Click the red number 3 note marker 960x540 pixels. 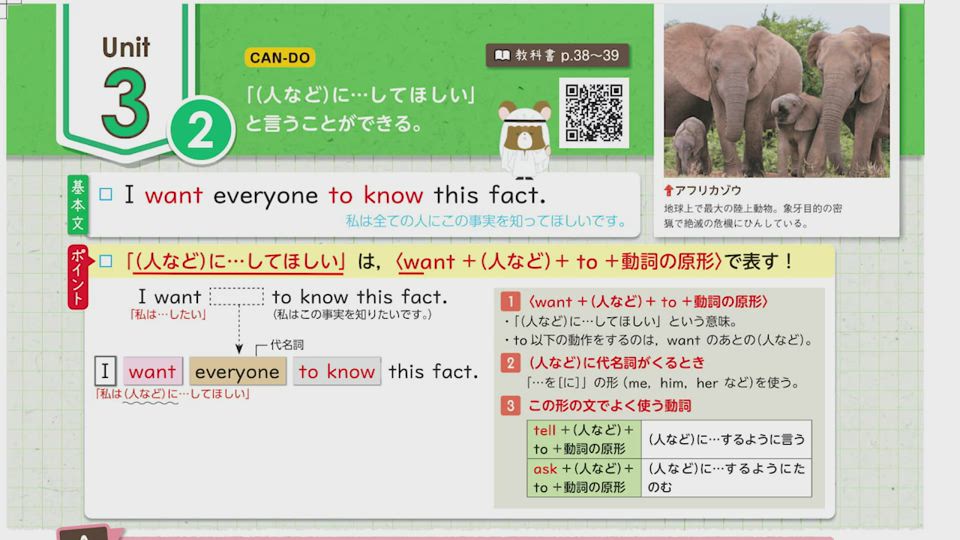(510, 405)
